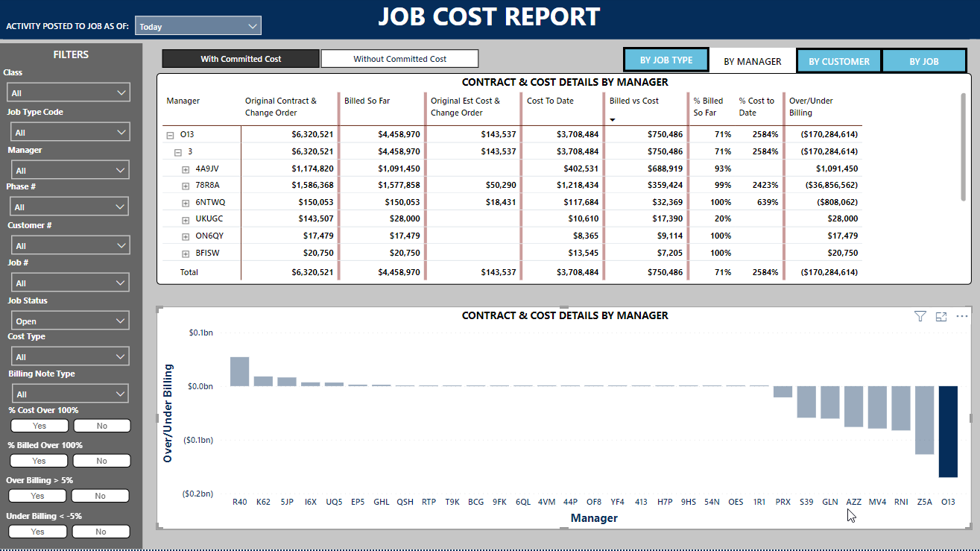Select No for Under Billing < -5%
Image resolution: width=980 pixels, height=551 pixels.
pos(101,531)
